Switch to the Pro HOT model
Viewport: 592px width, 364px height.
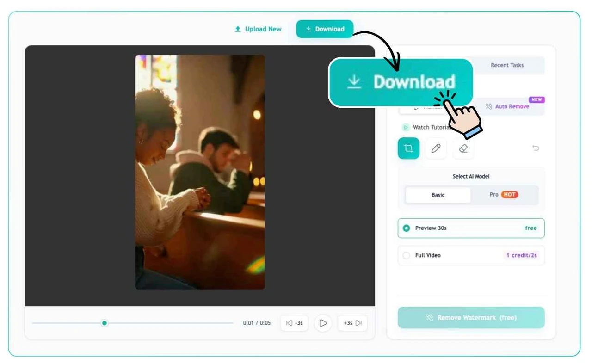point(504,195)
